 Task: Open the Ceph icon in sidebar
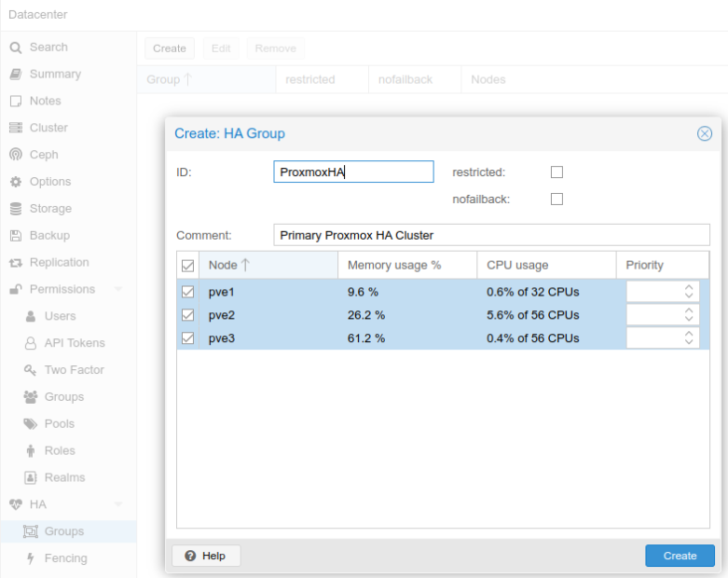[x=16, y=155]
